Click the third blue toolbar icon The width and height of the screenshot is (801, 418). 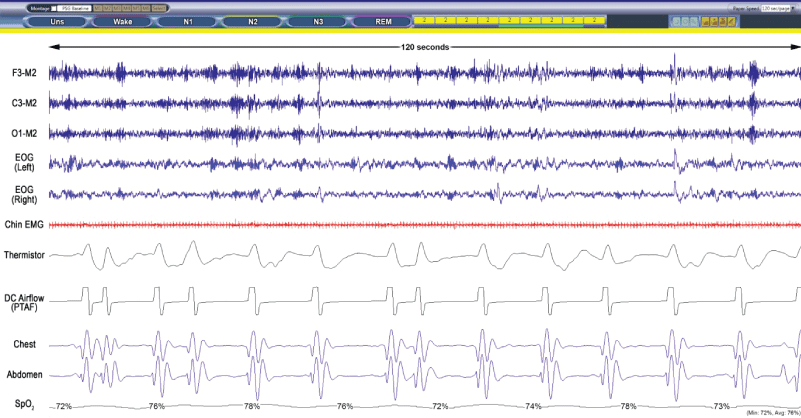pyautogui.click(x=692, y=21)
